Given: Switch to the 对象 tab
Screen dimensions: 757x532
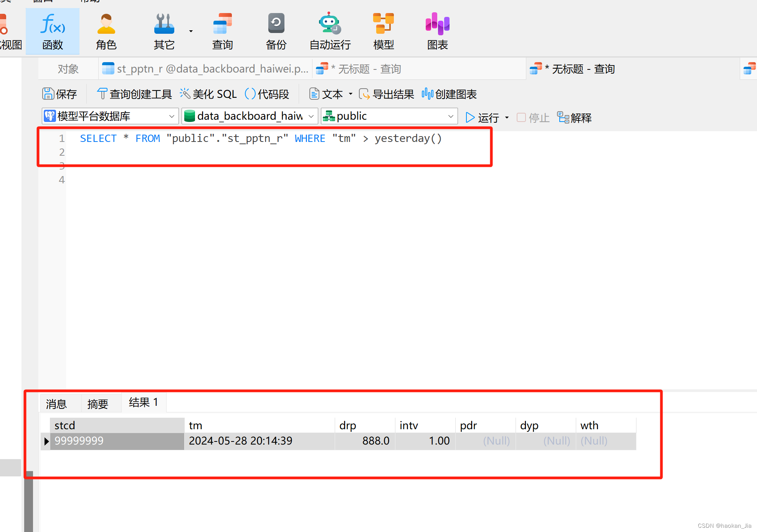Looking at the screenshot, I should (x=68, y=69).
